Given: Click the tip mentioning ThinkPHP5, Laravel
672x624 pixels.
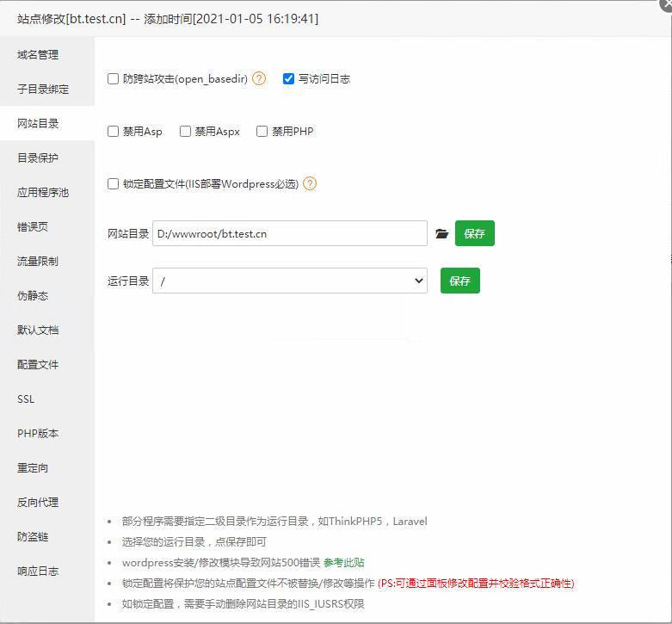Looking at the screenshot, I should (274, 521).
